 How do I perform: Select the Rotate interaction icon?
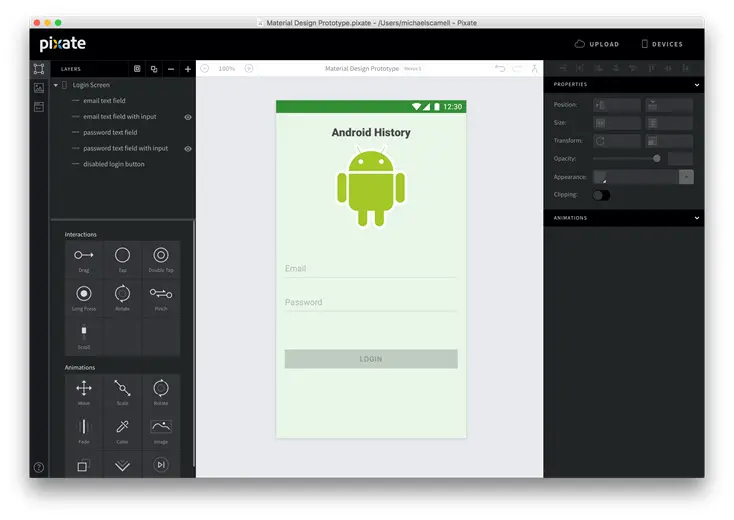pos(122,293)
